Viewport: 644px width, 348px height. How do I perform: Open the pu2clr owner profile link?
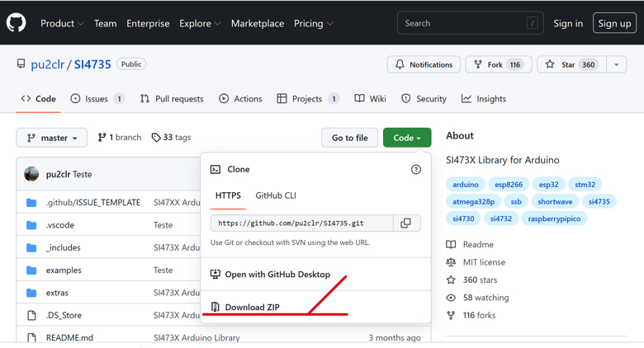pyautogui.click(x=48, y=64)
